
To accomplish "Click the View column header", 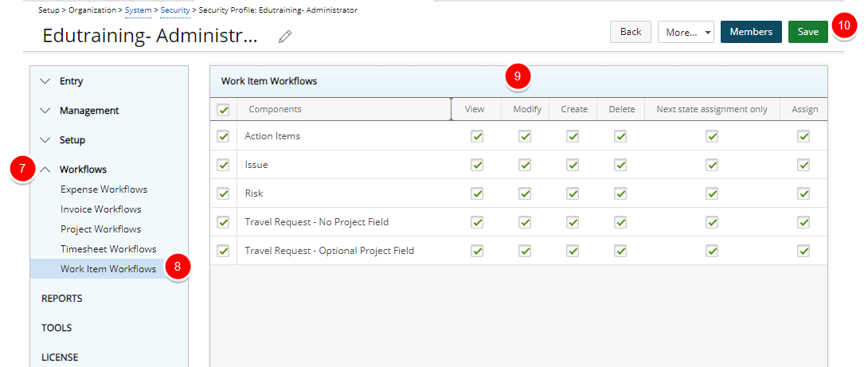I will coord(475,109).
